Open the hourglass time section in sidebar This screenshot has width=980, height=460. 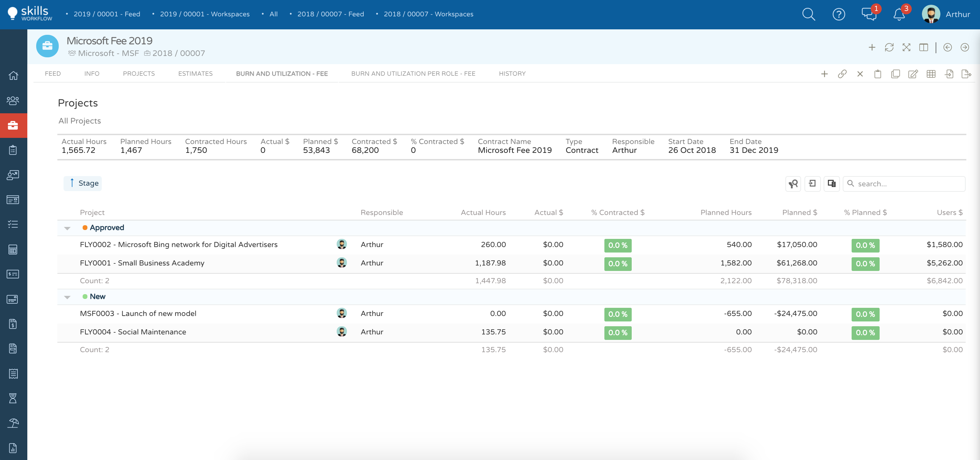pos(13,398)
